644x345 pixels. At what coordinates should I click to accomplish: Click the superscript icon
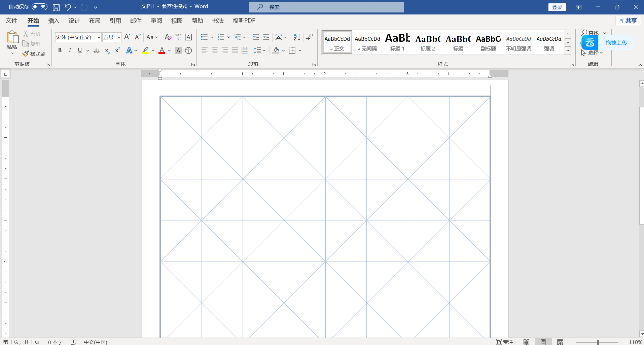(117, 50)
